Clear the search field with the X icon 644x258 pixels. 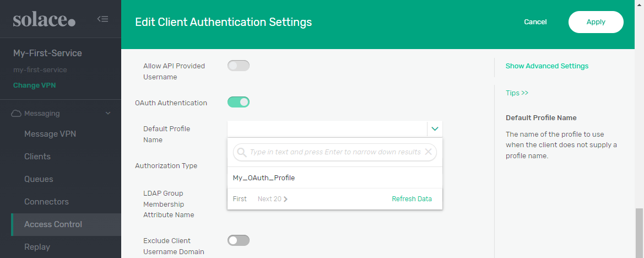pyautogui.click(x=428, y=152)
